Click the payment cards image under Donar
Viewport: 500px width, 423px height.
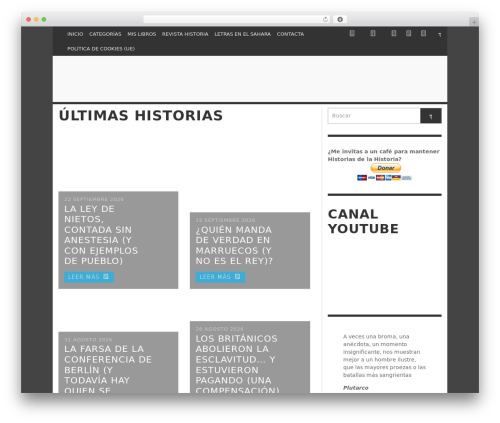(384, 178)
